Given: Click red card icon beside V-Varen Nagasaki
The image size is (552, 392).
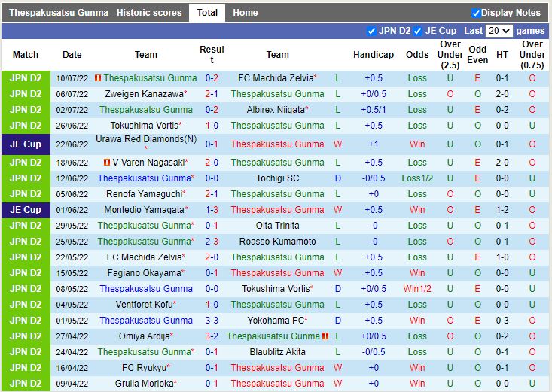Looking at the screenshot, I should (106, 162).
